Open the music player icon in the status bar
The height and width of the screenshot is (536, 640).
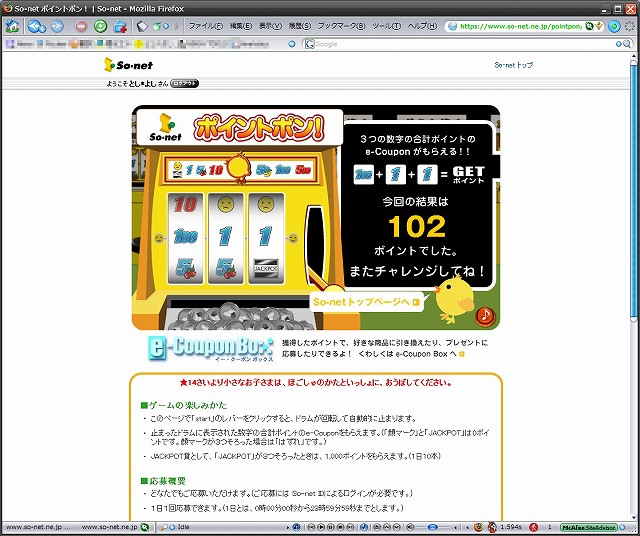297,527
